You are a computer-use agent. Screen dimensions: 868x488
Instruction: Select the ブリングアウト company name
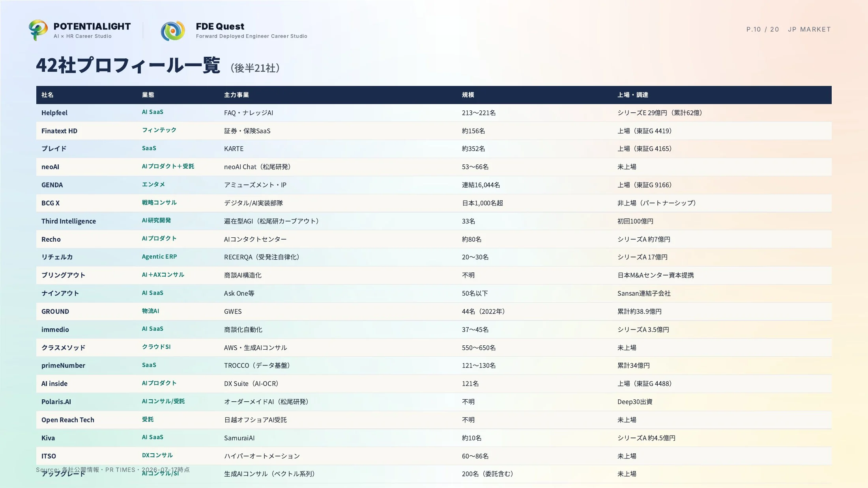click(63, 275)
